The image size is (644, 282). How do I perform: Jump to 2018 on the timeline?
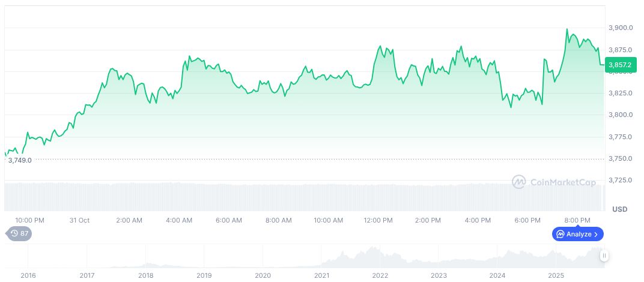[x=145, y=275]
